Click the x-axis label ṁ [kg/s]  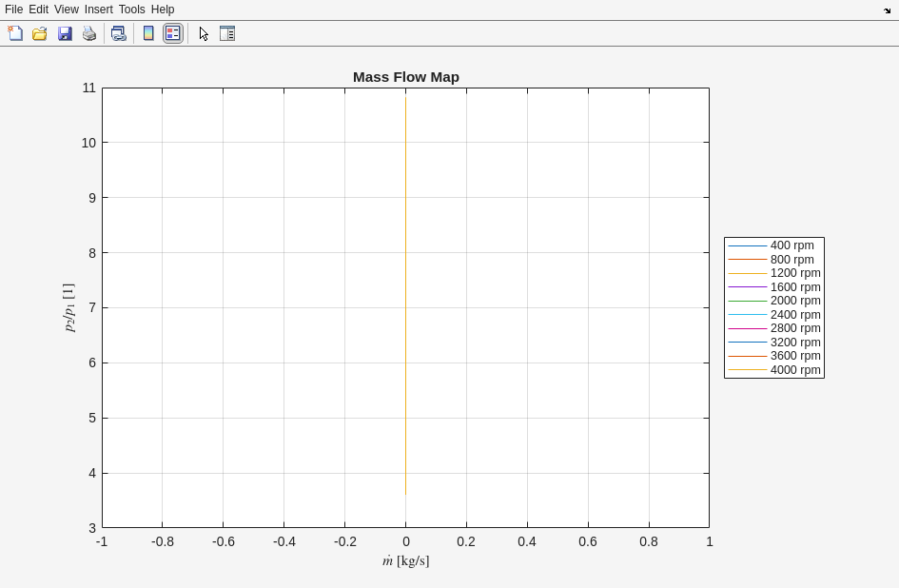(x=406, y=561)
